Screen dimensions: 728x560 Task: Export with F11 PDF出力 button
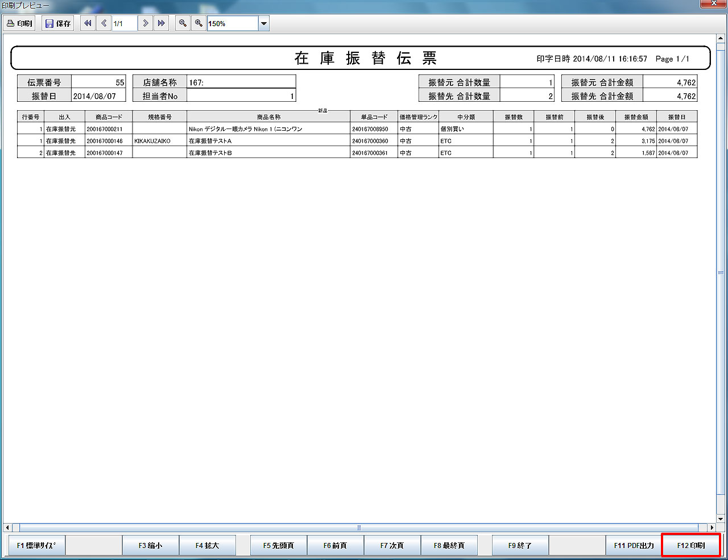634,545
